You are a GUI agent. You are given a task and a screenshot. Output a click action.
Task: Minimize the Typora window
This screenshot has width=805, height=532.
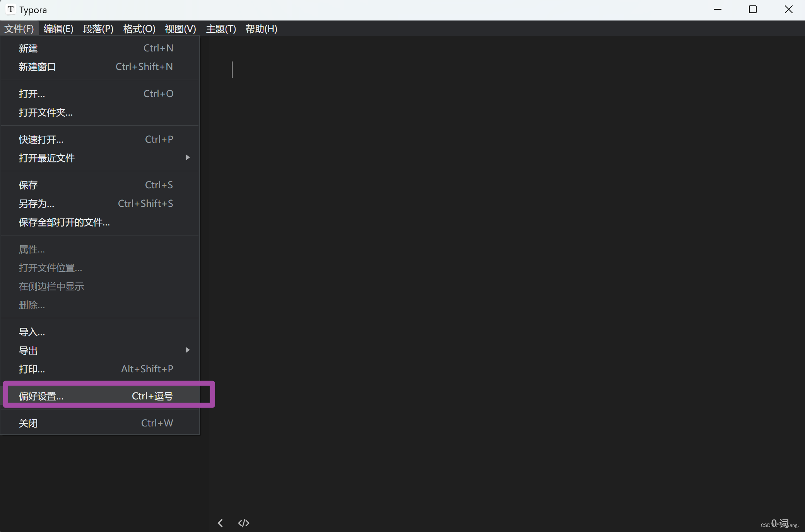718,9
